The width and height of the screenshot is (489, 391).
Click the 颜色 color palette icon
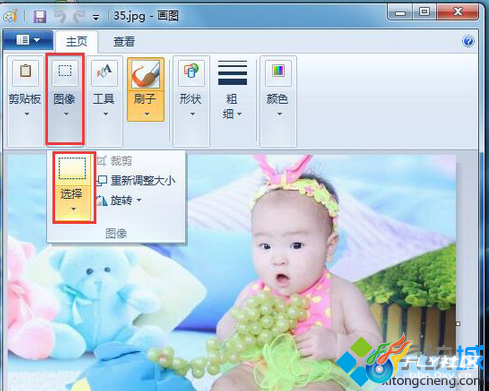(x=278, y=72)
